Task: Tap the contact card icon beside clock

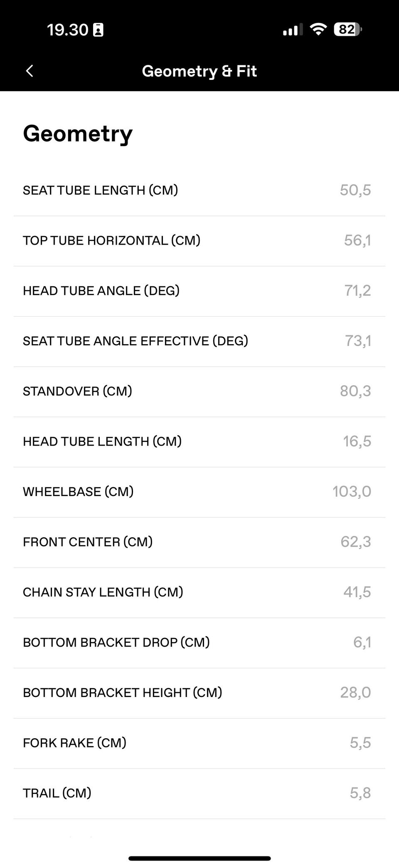Action: pyautogui.click(x=98, y=30)
